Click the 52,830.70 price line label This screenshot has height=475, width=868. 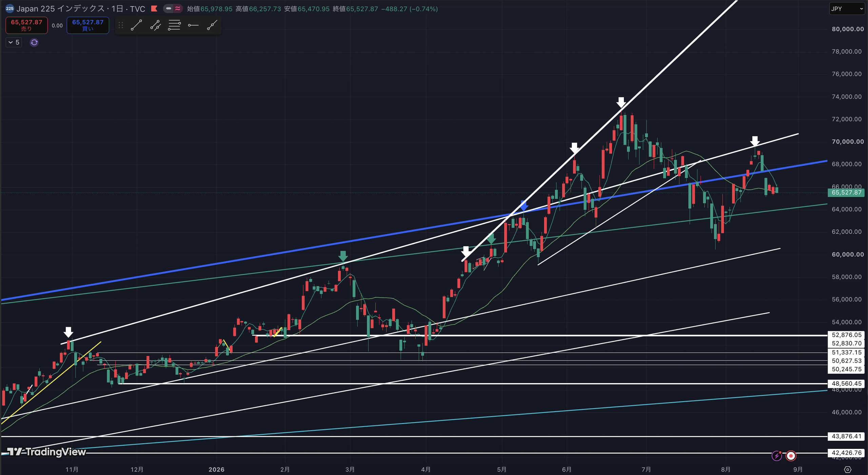(x=847, y=343)
